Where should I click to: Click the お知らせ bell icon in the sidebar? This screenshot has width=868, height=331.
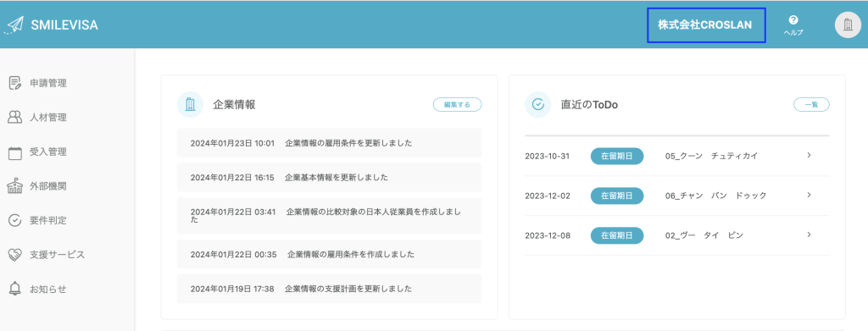tap(15, 289)
